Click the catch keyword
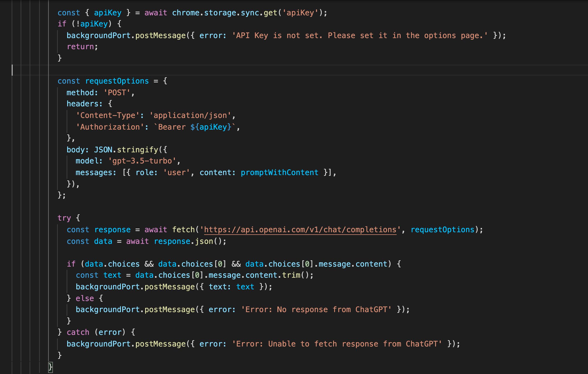This screenshot has width=588, height=374. click(78, 332)
